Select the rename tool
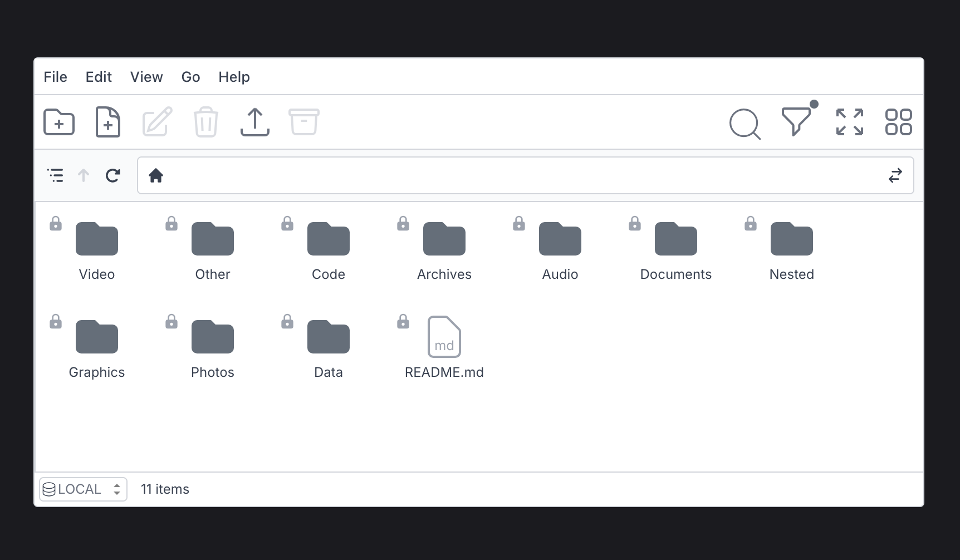The height and width of the screenshot is (560, 960). coord(156,122)
